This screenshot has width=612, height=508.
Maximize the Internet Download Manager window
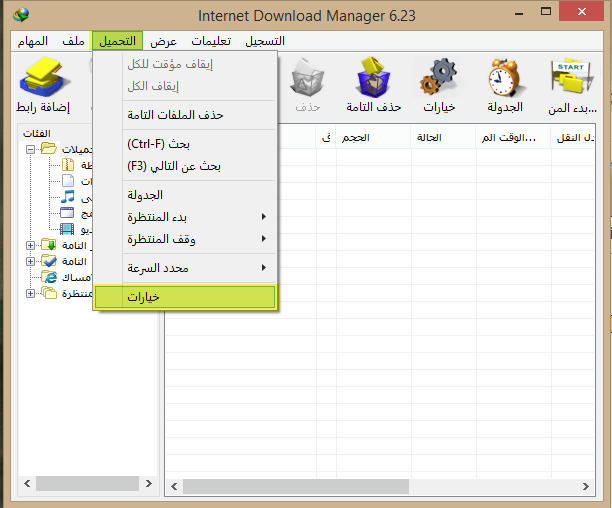pos(546,12)
